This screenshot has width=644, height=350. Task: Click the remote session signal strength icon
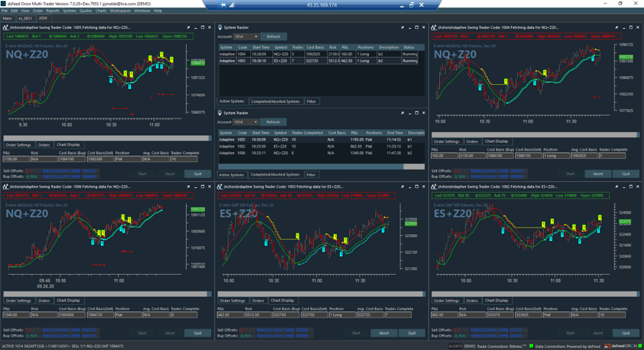[x=232, y=5]
